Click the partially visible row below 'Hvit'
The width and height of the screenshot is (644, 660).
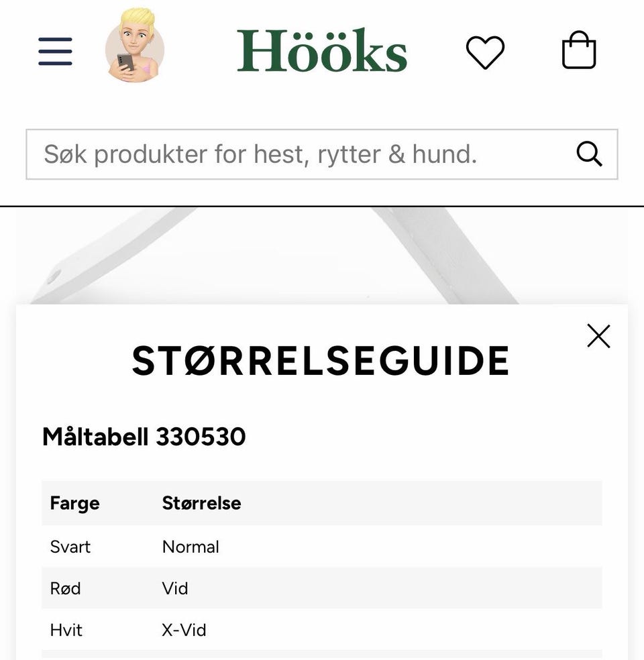coord(322,655)
